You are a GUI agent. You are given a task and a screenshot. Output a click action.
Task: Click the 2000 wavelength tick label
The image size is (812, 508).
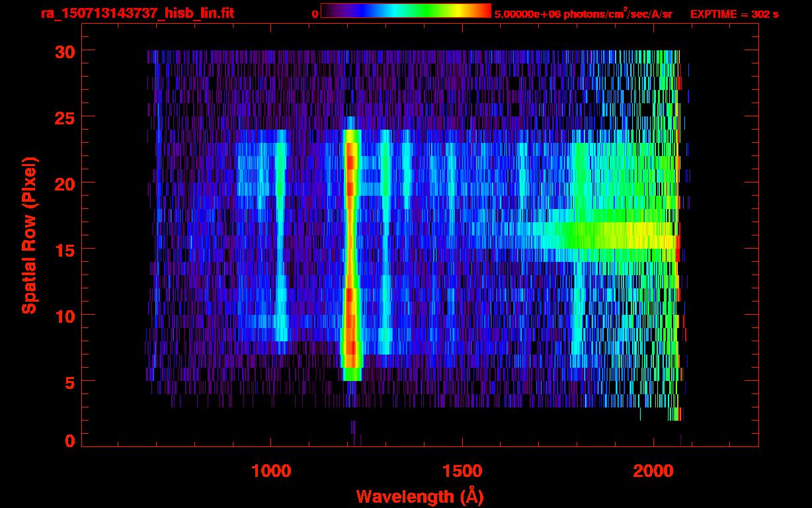653,470
